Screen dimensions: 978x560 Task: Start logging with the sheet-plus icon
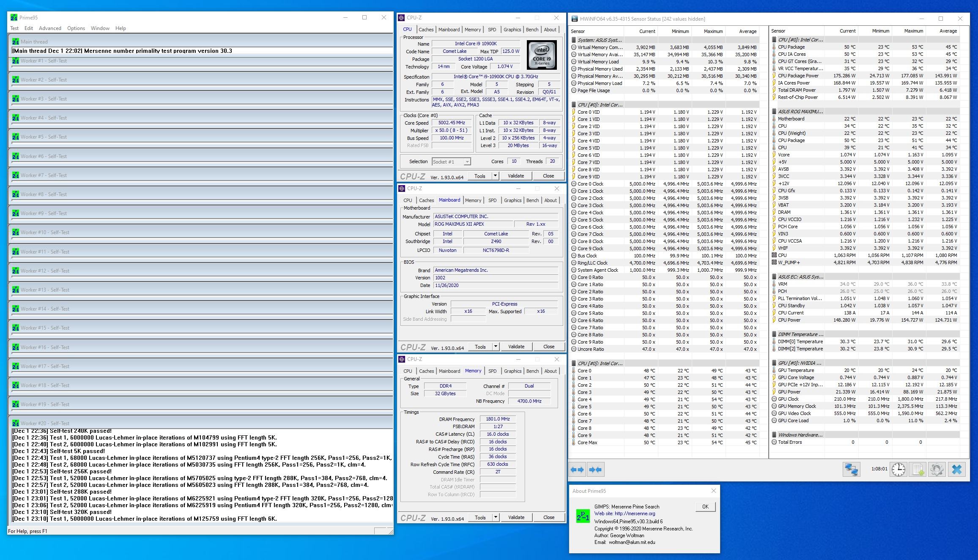point(918,470)
